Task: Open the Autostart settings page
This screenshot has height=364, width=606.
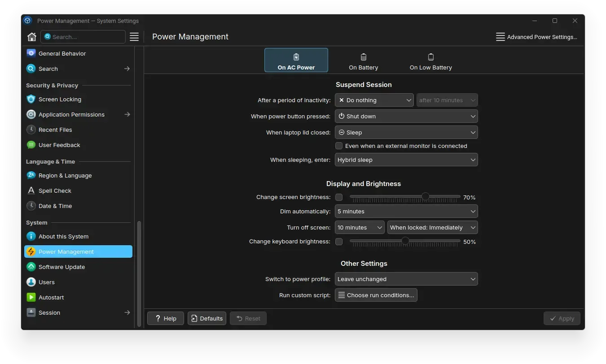Action: 78,297
